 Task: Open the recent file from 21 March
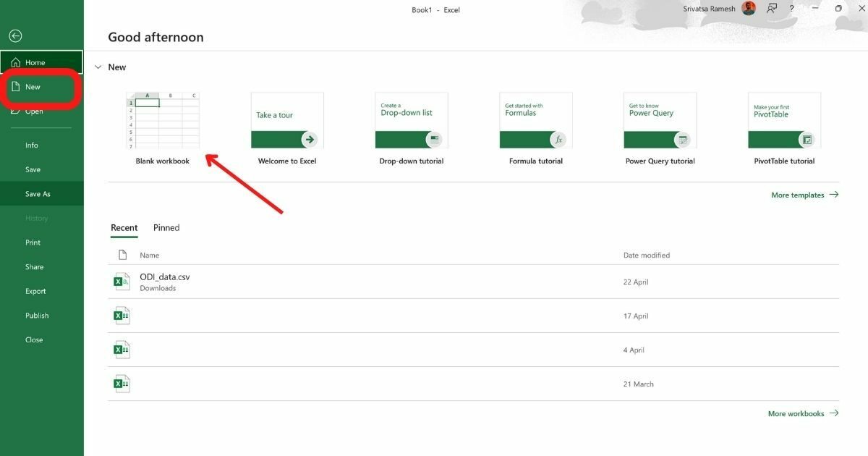(362, 384)
